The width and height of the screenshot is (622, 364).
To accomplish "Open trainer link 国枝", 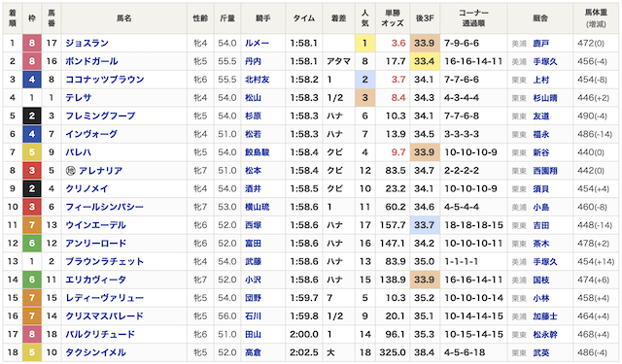I will click(541, 281).
